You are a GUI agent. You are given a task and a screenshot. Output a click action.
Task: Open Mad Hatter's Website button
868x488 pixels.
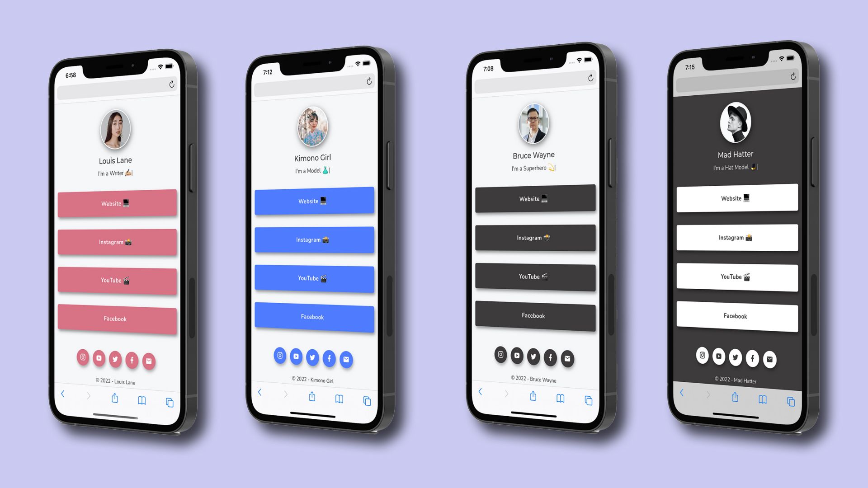(736, 198)
